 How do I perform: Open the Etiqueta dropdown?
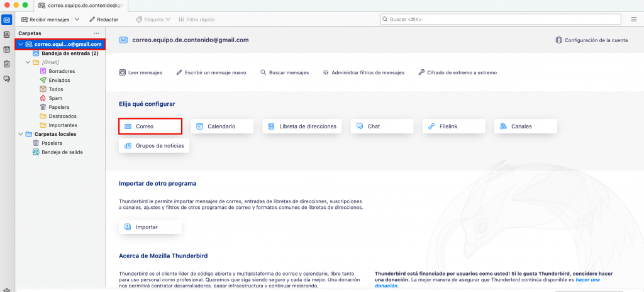[153, 20]
